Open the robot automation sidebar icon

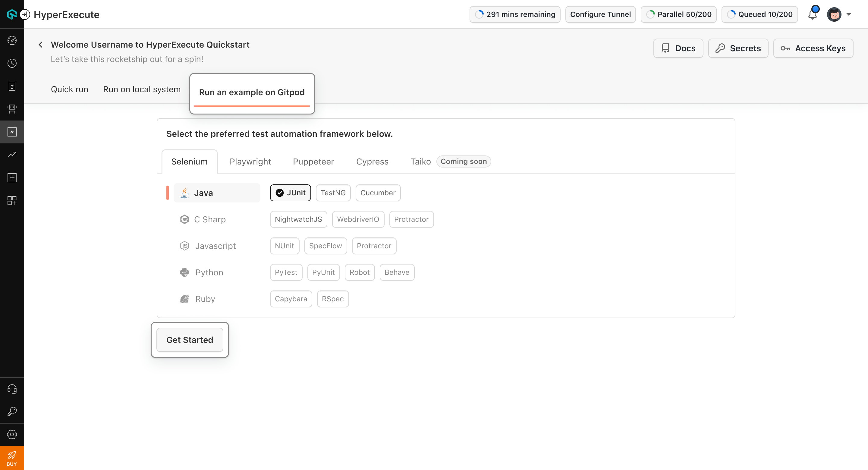tap(12, 109)
